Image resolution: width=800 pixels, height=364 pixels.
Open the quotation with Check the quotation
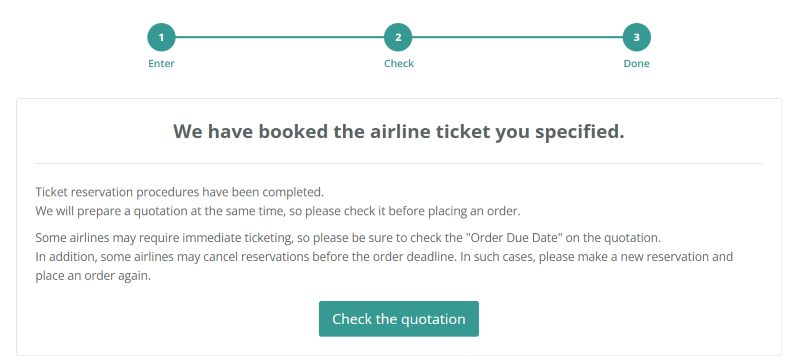point(399,319)
